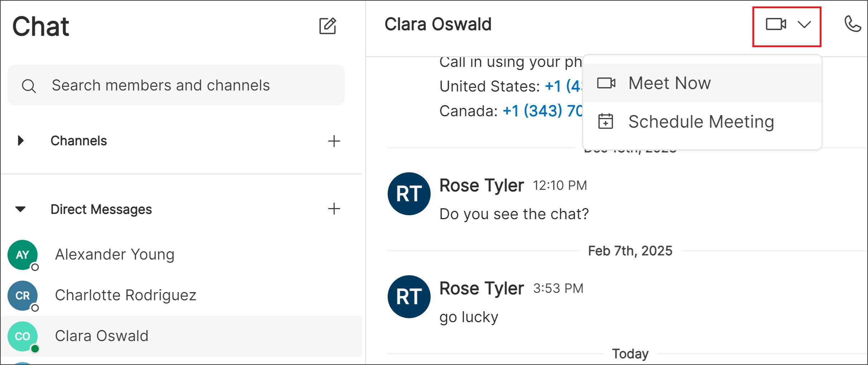Screen dimensions: 868x365
Task: Select Meet Now from the menu
Action: [x=669, y=83]
